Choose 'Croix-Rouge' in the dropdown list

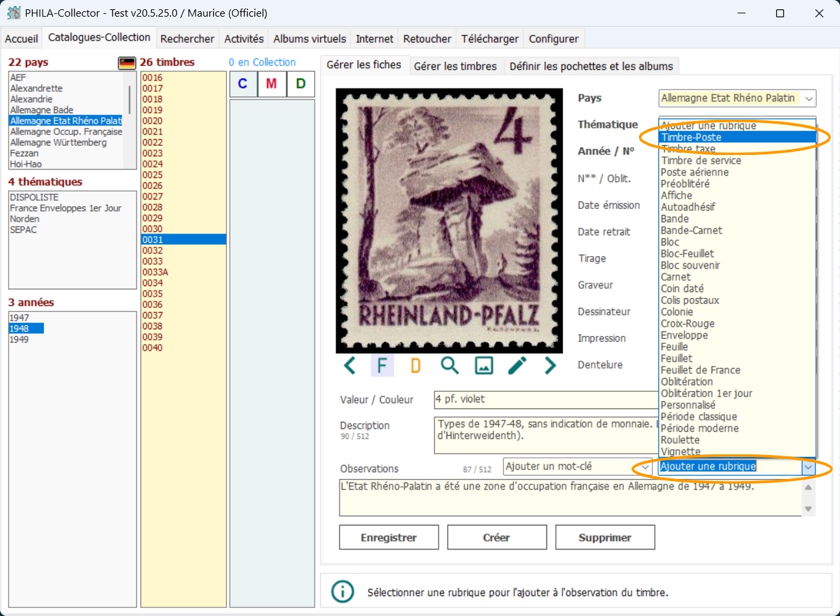tap(737, 323)
